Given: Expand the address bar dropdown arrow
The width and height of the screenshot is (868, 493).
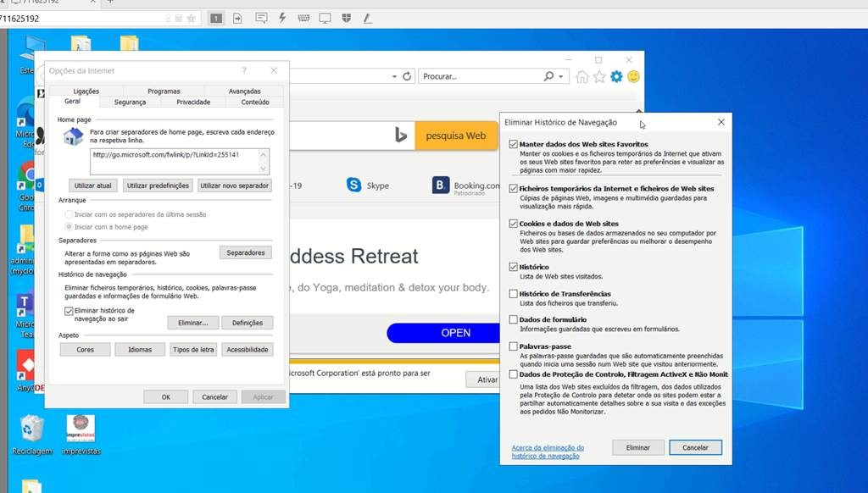Looking at the screenshot, I should [x=394, y=76].
